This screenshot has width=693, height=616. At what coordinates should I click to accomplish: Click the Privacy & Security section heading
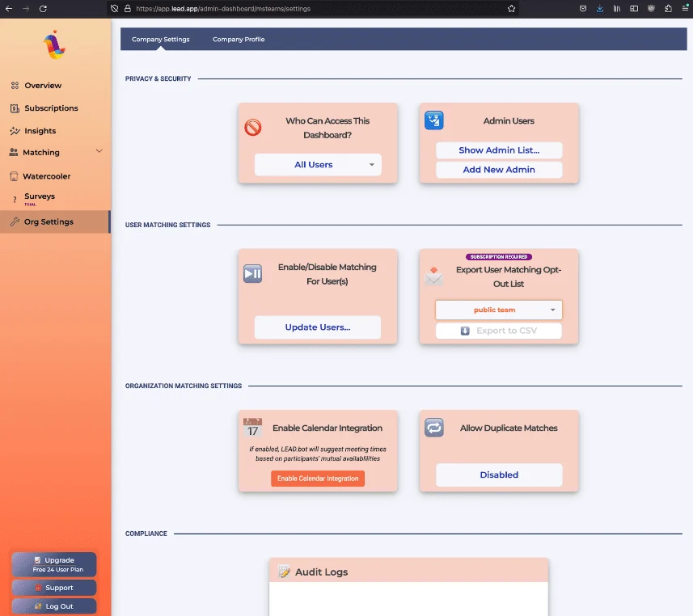(158, 78)
